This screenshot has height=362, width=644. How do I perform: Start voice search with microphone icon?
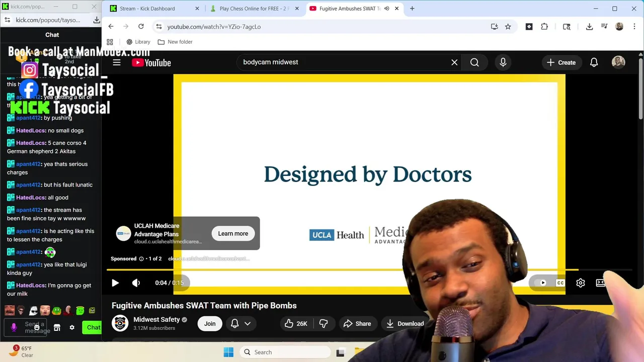[503, 62]
